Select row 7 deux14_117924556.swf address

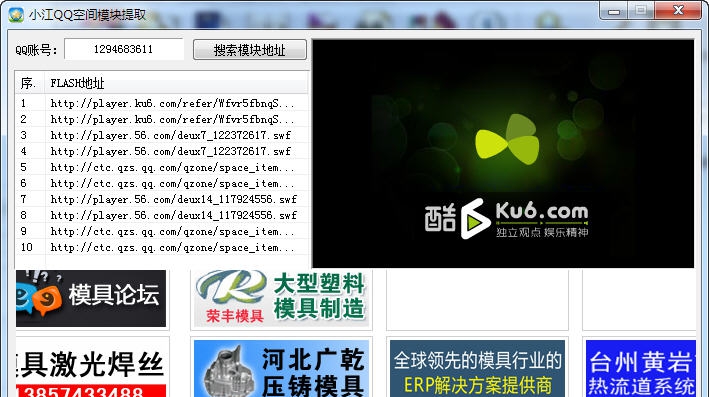pyautogui.click(x=162, y=199)
